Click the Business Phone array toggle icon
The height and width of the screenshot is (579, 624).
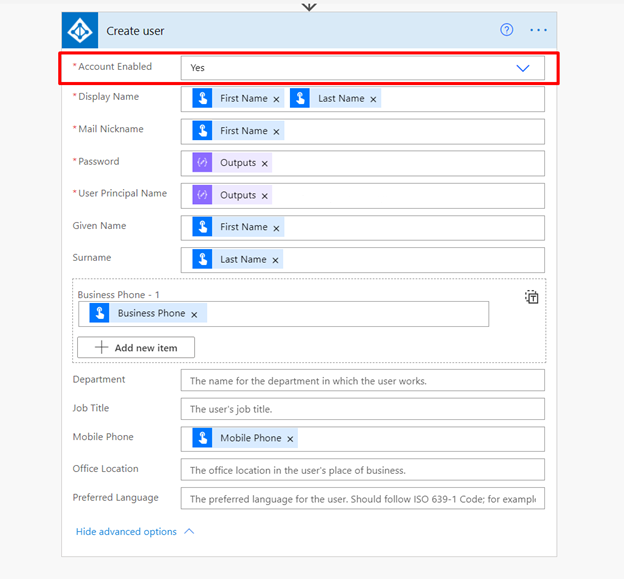532,297
